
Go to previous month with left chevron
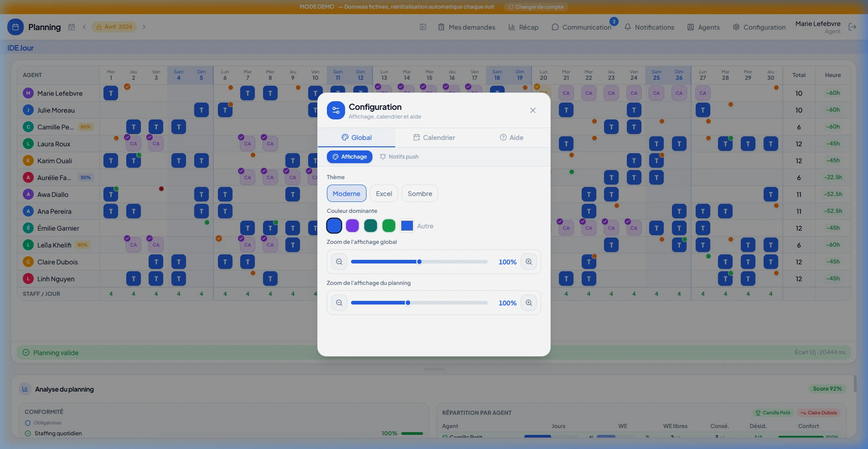84,27
